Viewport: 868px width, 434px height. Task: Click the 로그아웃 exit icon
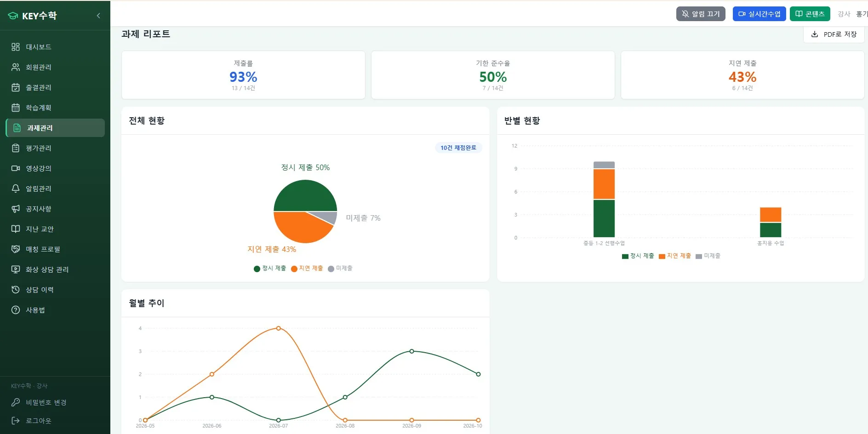(x=16, y=421)
